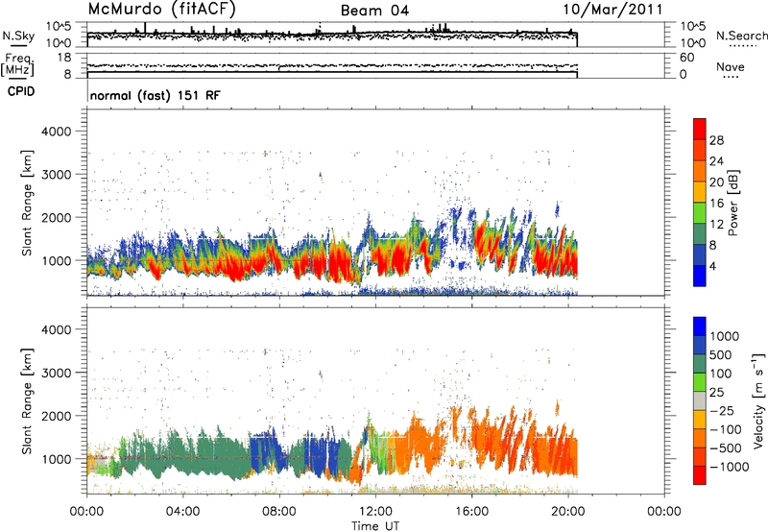768x532 pixels.
Task: Click the blue top of the velocity colorbar
Action: coord(700,326)
